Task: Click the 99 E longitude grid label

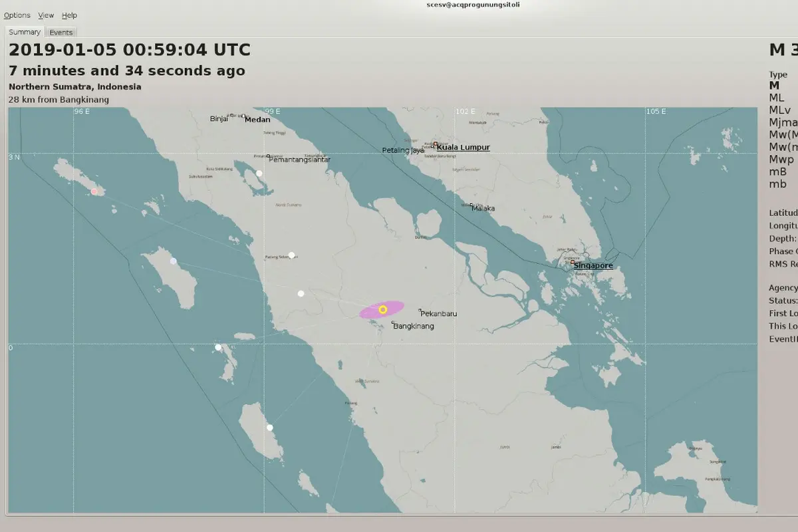Action: pyautogui.click(x=273, y=112)
